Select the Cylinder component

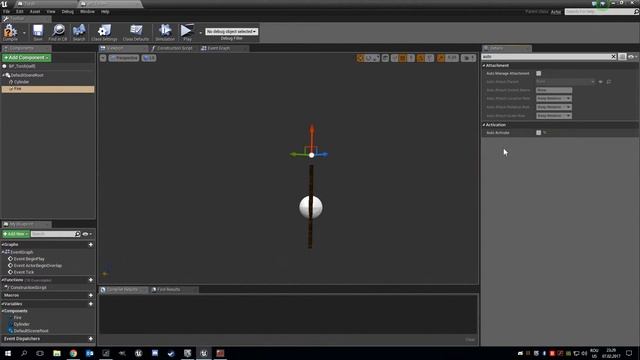[21, 82]
